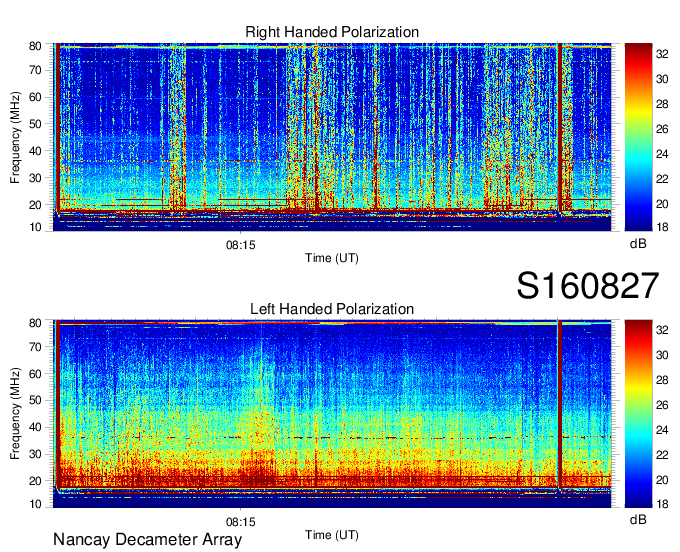The height and width of the screenshot is (552, 680).
Task: Click Frequency (MHz) axis label of the top plot
Action: (15, 137)
